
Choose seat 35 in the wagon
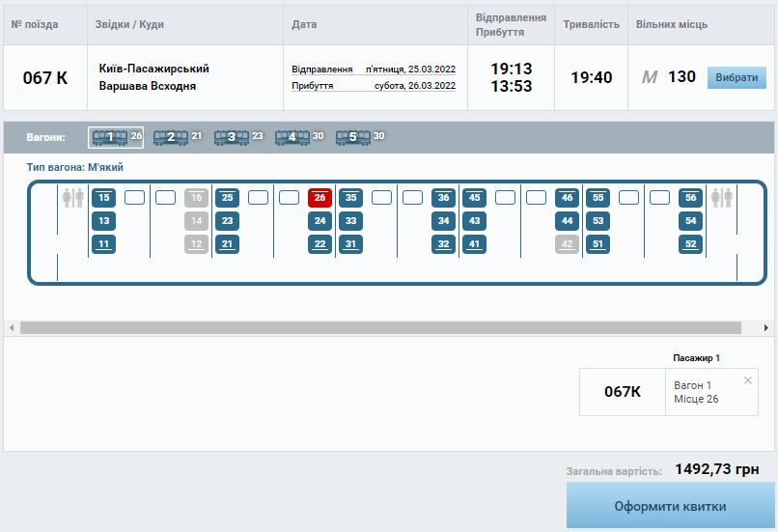(x=351, y=198)
